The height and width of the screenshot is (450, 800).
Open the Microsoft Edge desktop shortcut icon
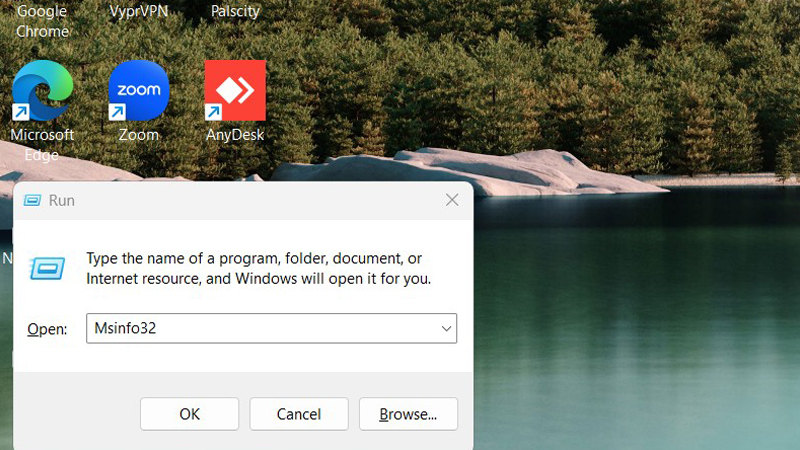point(42,91)
